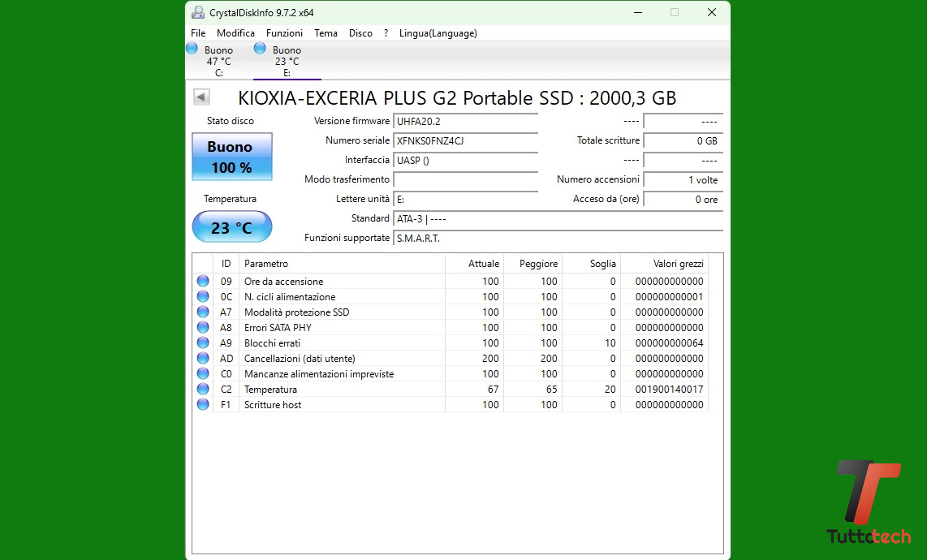Click the empty Modo trasferimento field
The height and width of the screenshot is (560, 927).
(x=465, y=179)
